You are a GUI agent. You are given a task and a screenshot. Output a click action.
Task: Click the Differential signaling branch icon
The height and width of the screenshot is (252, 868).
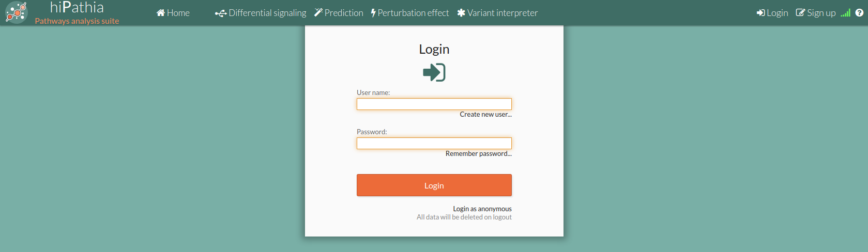point(221,13)
